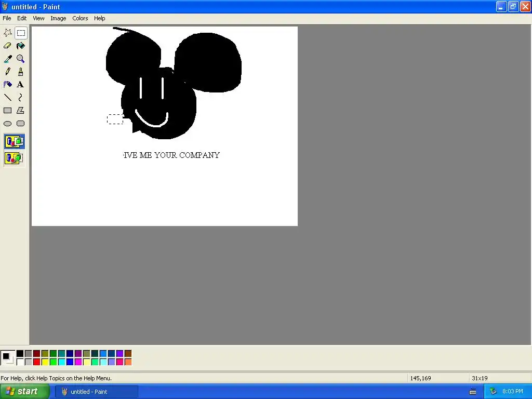This screenshot has height=399, width=532.
Task: Select the Free-Form Select tool
Action: coord(7,33)
